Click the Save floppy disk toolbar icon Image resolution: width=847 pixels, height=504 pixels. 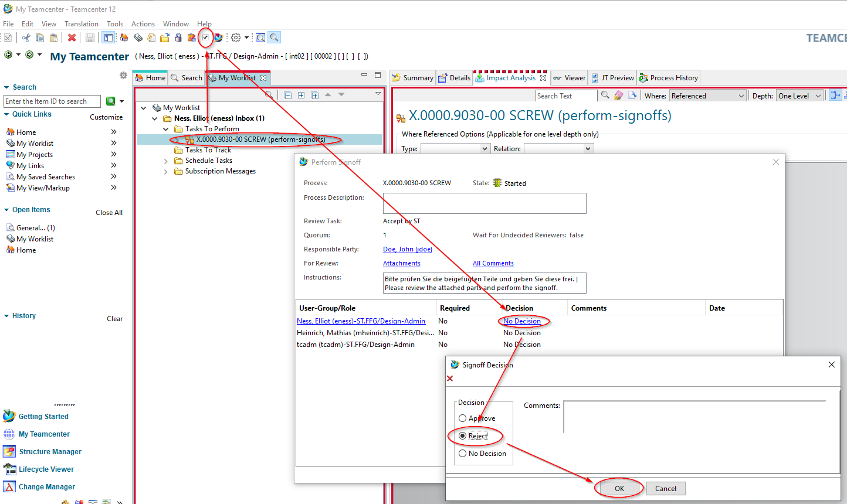point(90,38)
